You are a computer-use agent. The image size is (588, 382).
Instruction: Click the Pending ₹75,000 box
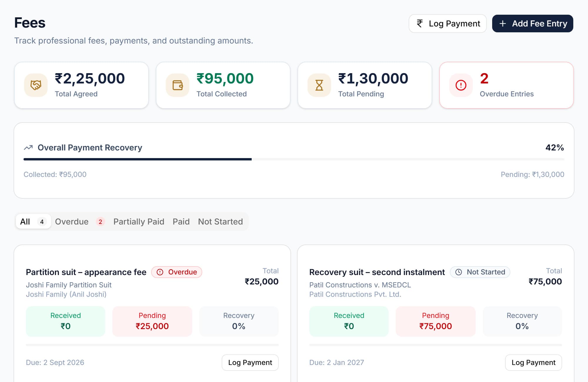click(x=436, y=321)
